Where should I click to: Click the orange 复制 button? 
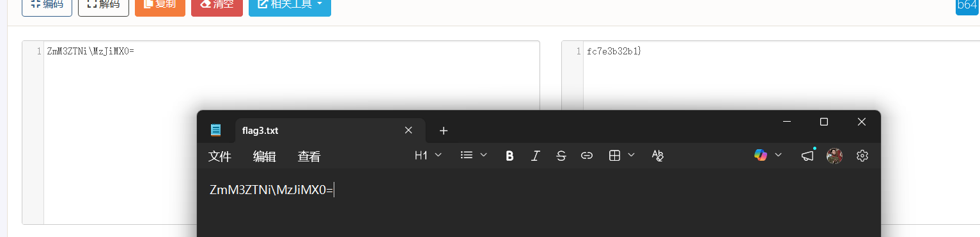tap(160, 5)
